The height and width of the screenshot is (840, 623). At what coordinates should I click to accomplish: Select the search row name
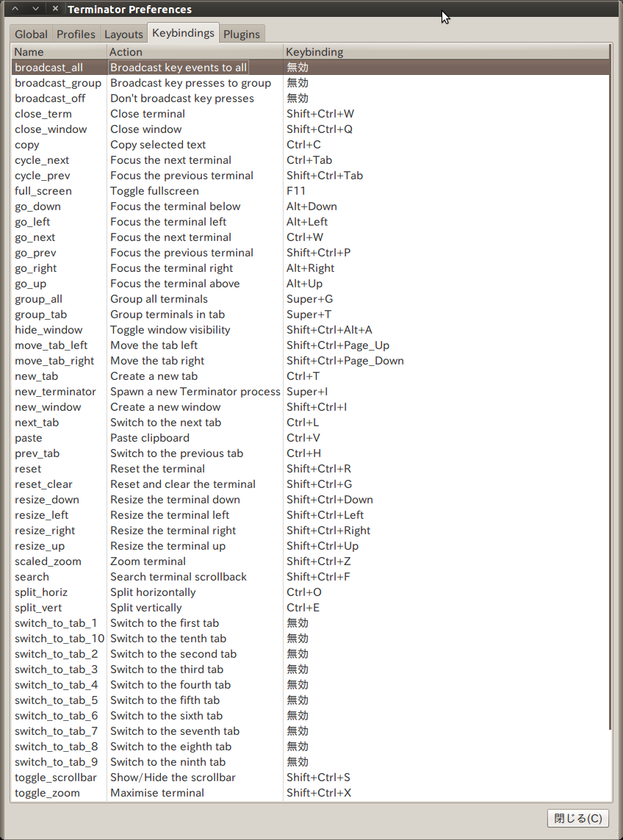click(x=32, y=577)
